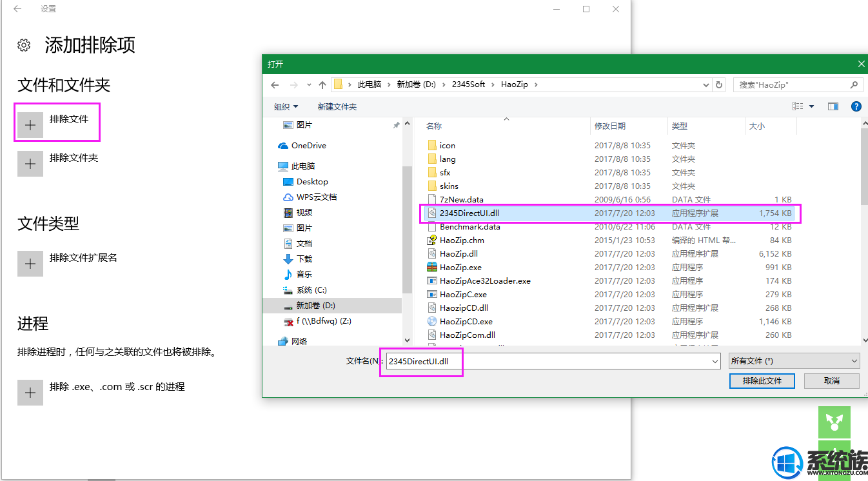Click the search magnifier icon
Screen dimensions: 868x481
click(854, 84)
